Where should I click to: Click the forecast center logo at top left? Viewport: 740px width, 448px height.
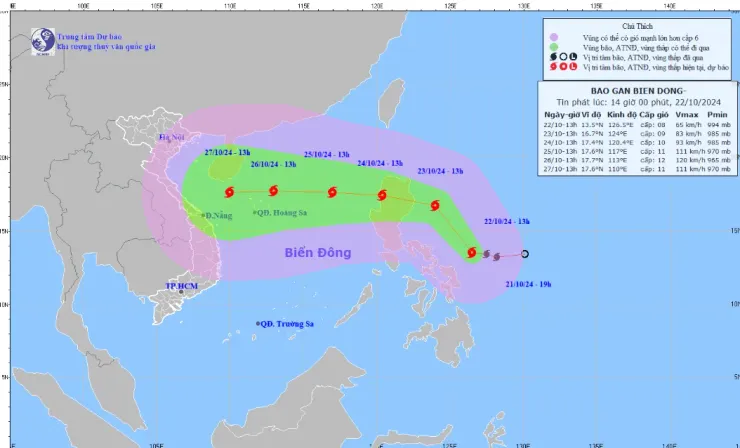[x=42, y=39]
